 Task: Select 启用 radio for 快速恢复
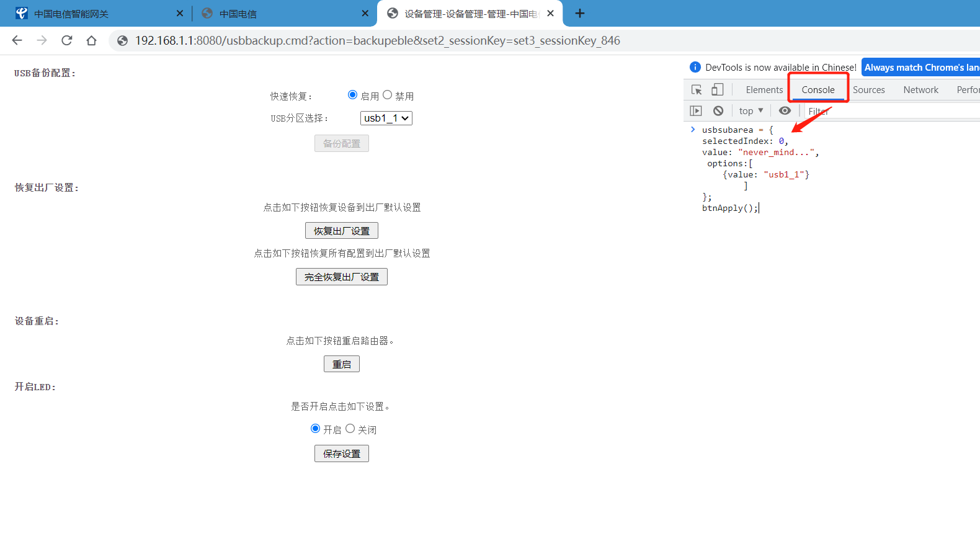(352, 95)
